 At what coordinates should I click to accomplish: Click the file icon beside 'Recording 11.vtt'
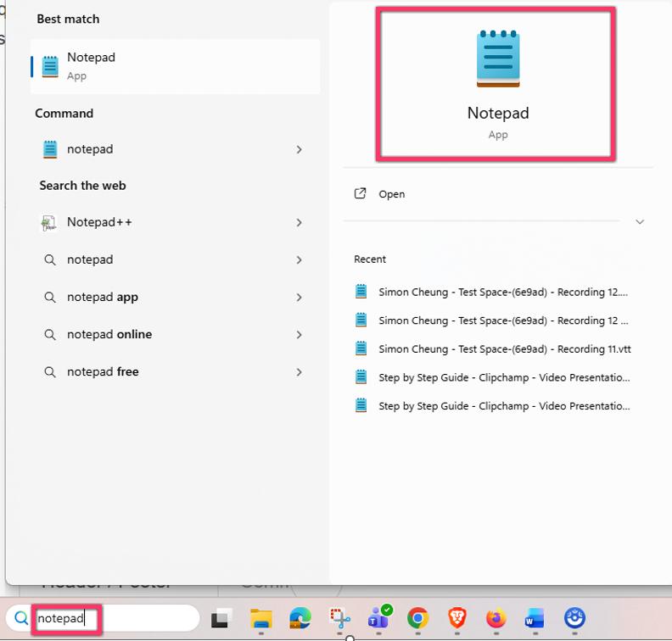coord(361,348)
